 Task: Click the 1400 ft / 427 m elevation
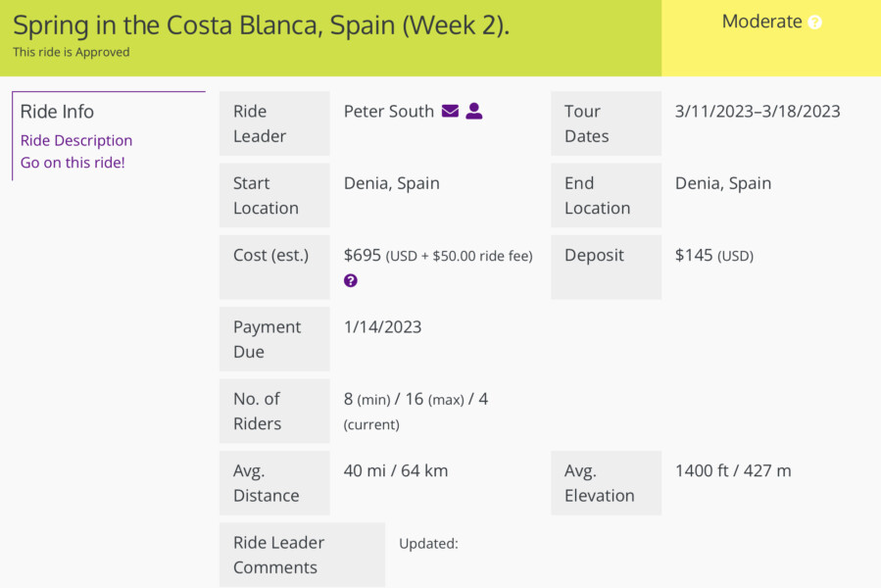(733, 470)
